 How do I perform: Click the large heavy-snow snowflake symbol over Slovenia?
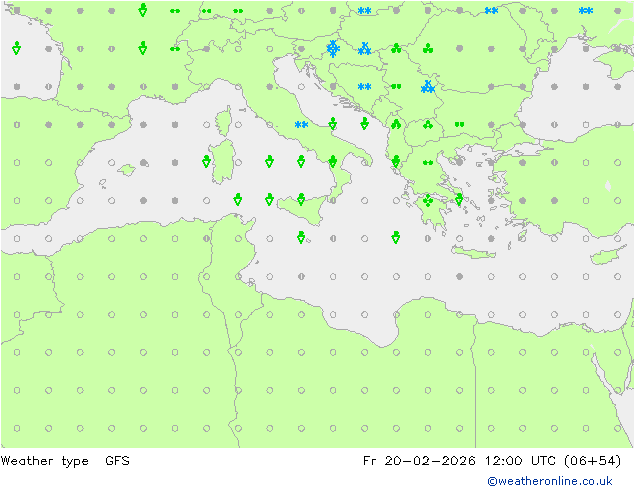point(333,49)
